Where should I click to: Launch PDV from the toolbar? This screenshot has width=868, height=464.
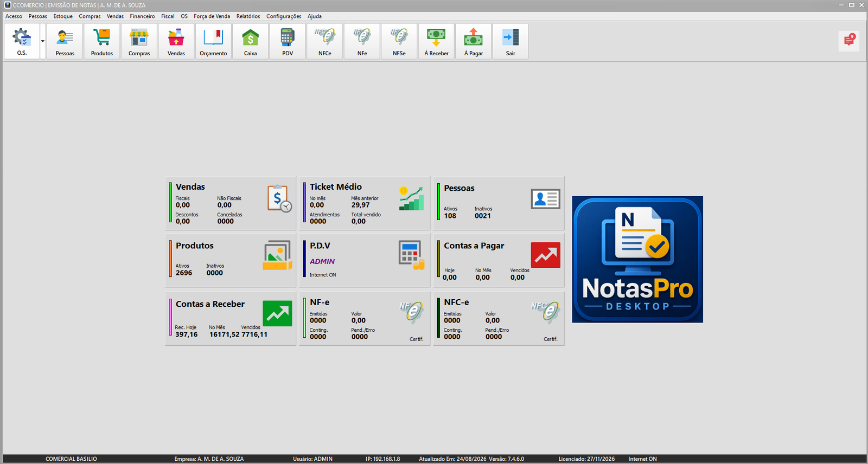tap(288, 41)
